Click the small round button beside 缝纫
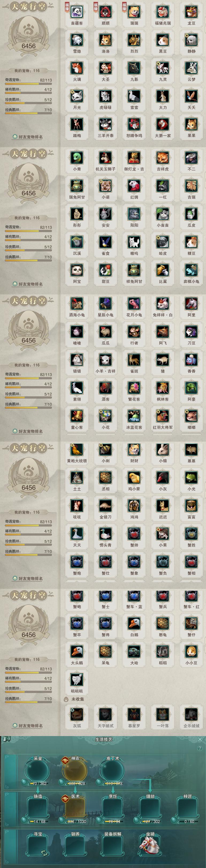This screenshot has width=206, height=868. [136, 820]
